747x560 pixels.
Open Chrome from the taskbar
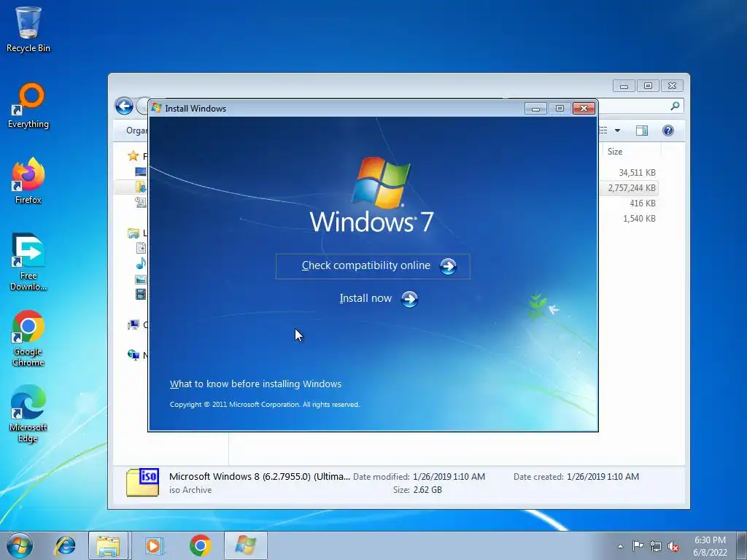(200, 545)
